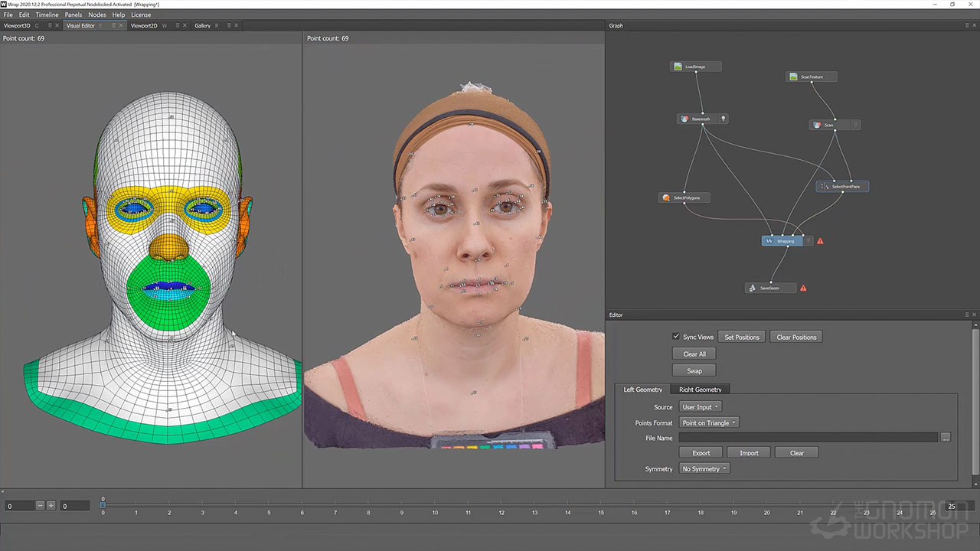Expand the Symmetry dropdown
Image resolution: width=980 pixels, height=551 pixels.
tap(704, 468)
